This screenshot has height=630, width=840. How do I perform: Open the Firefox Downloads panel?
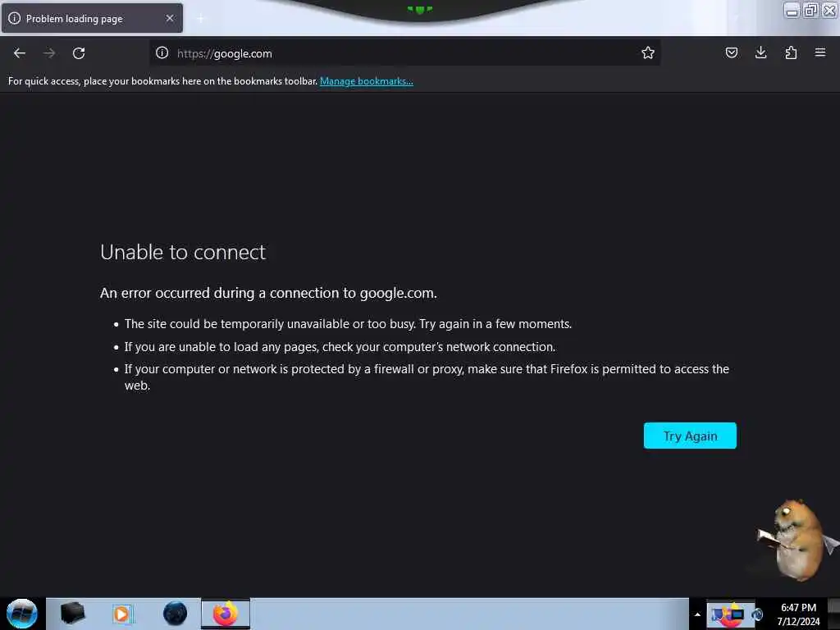pos(760,52)
